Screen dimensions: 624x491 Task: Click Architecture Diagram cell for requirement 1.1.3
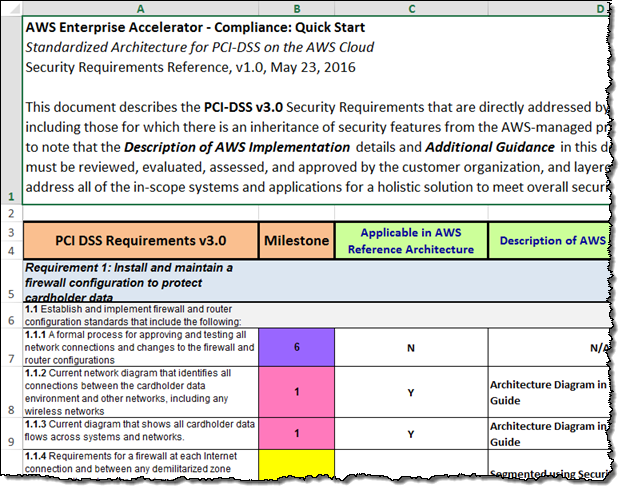549,434
